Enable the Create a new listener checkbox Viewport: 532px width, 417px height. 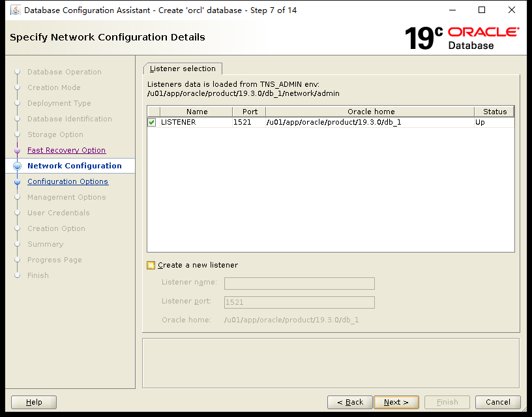coord(151,265)
